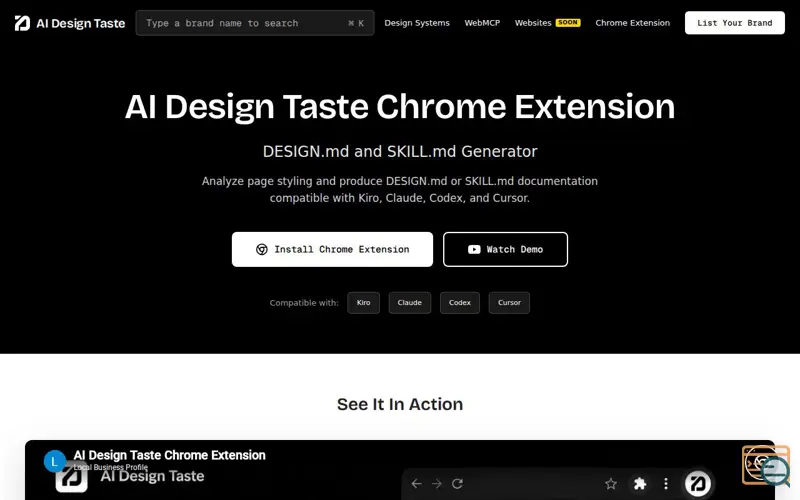Select Chrome Extension in the navigation

coord(632,23)
